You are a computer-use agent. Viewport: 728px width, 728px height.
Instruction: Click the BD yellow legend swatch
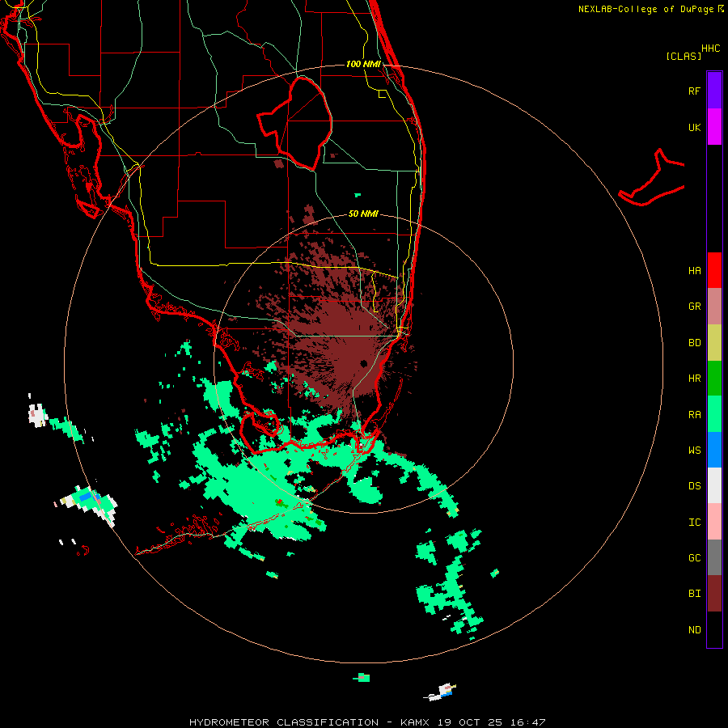tap(714, 343)
